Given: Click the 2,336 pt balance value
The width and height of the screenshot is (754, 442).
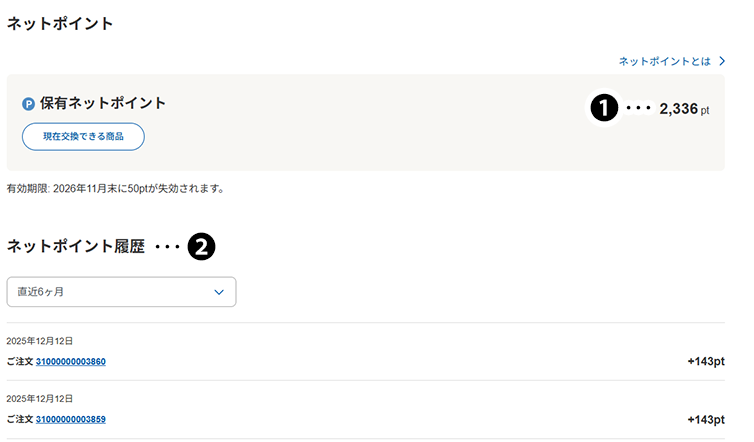Looking at the screenshot, I should pos(683,109).
